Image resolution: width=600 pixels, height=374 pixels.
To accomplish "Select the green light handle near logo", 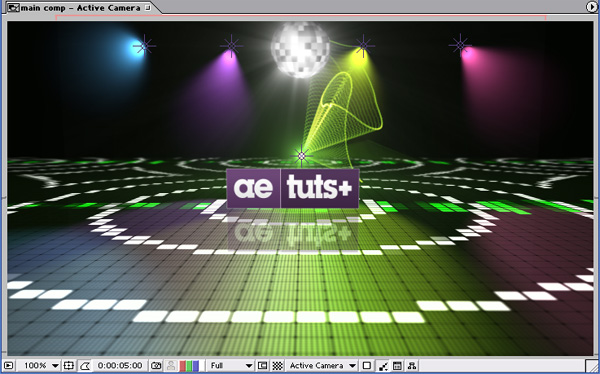I will coord(302,156).
